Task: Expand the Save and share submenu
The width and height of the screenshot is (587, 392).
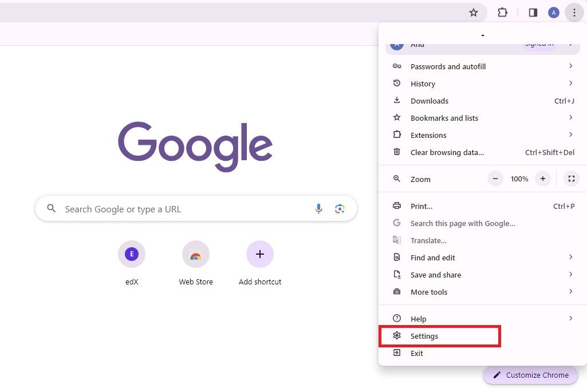Action: click(x=435, y=275)
